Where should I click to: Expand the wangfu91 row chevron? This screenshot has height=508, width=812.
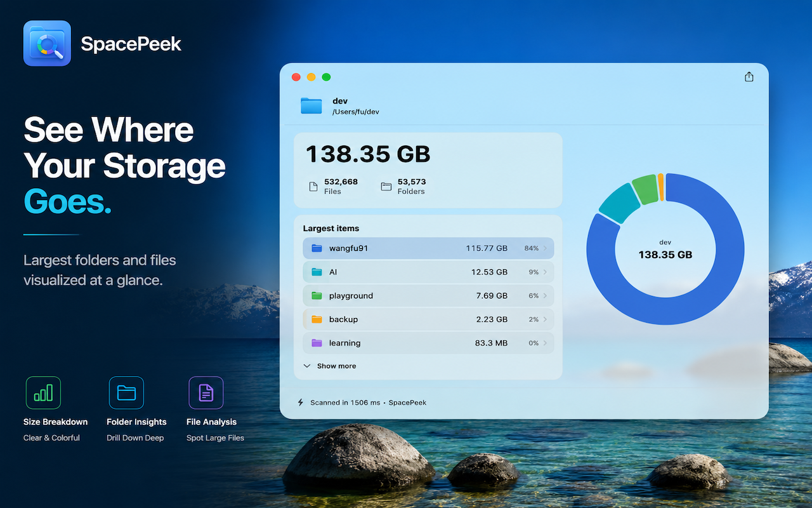[545, 248]
